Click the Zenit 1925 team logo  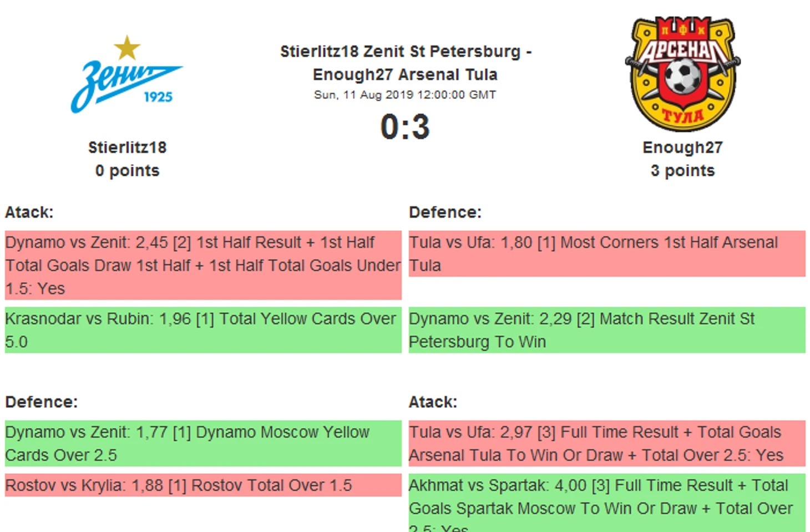(127, 74)
